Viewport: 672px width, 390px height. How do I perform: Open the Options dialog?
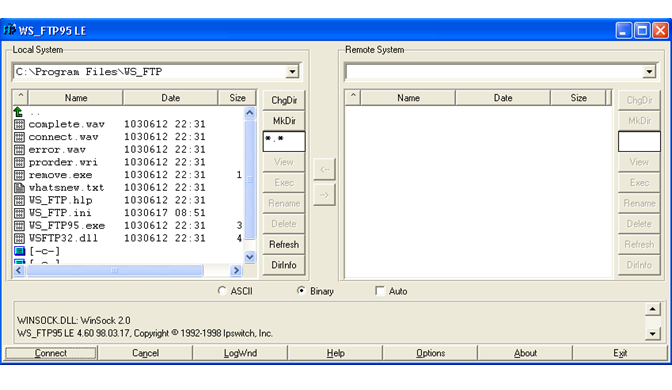pos(430,353)
